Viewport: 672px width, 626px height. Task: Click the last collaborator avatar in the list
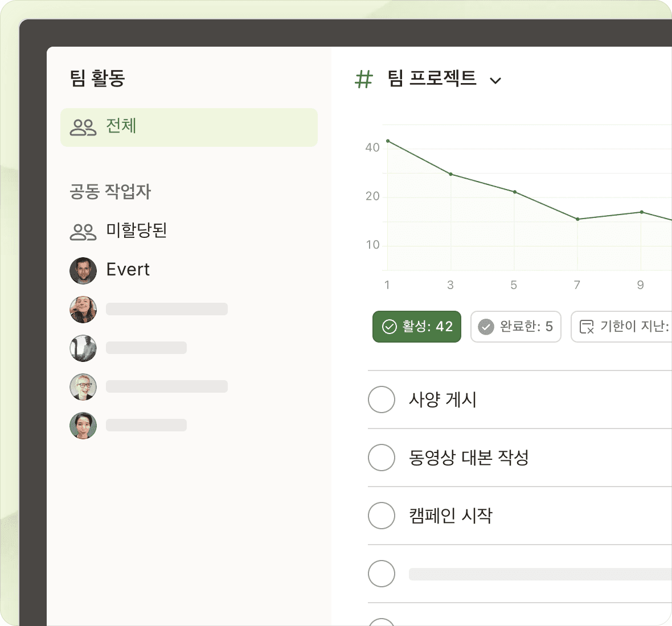click(83, 426)
